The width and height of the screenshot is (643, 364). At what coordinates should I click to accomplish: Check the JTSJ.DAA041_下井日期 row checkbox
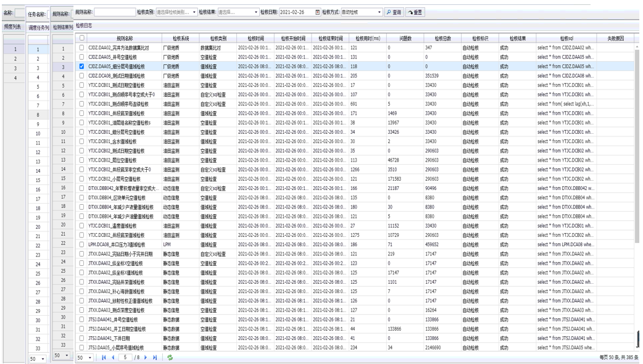coord(81,338)
